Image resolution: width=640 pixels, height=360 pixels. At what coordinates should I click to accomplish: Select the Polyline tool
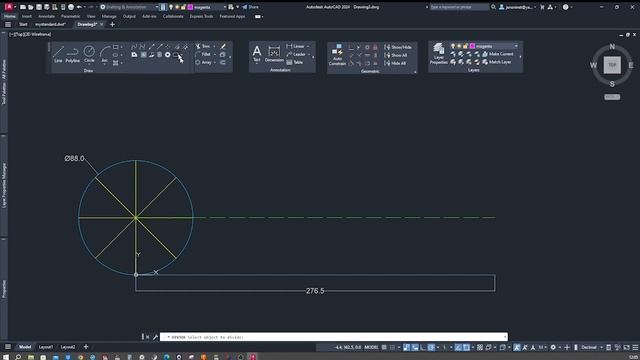coord(72,54)
